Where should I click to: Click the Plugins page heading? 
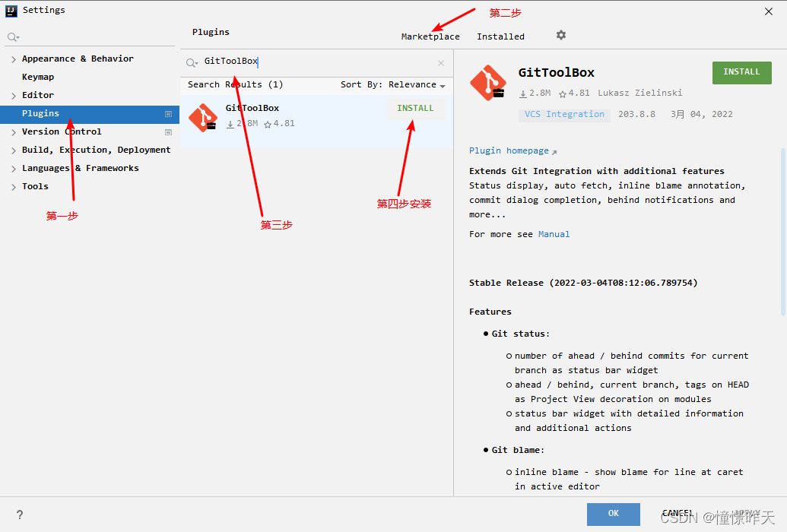pyautogui.click(x=211, y=32)
